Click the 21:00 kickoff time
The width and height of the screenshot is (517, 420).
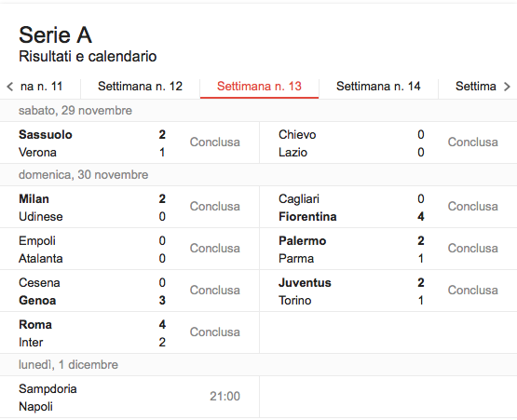pos(224,397)
